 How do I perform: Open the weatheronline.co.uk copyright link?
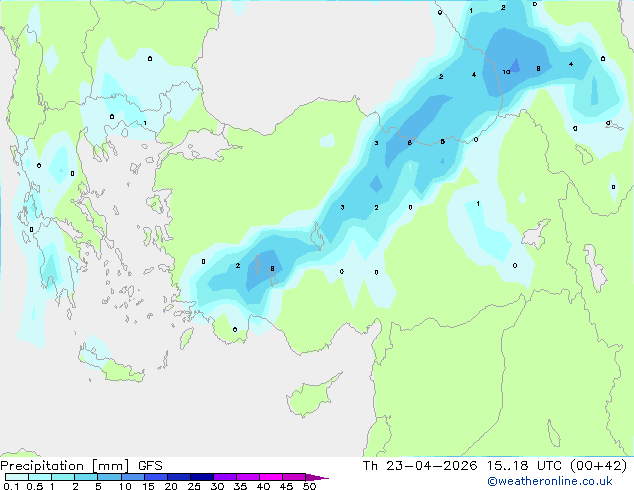click(550, 481)
